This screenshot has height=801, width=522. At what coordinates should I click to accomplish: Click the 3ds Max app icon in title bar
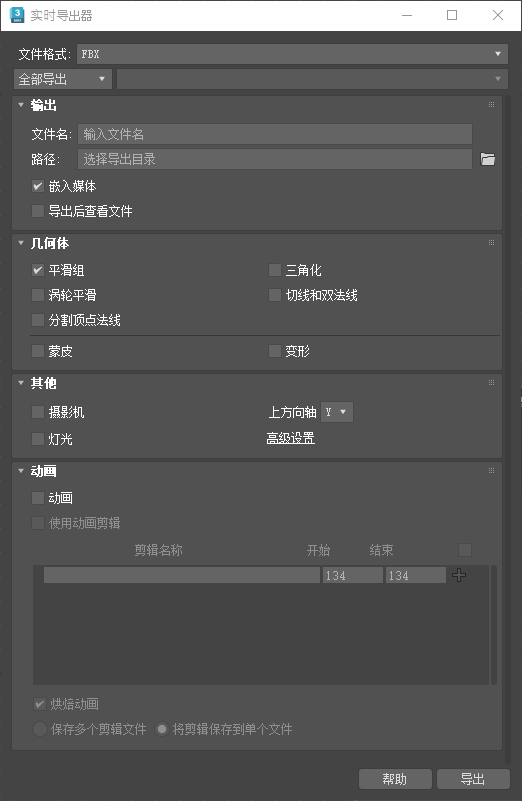(x=17, y=15)
